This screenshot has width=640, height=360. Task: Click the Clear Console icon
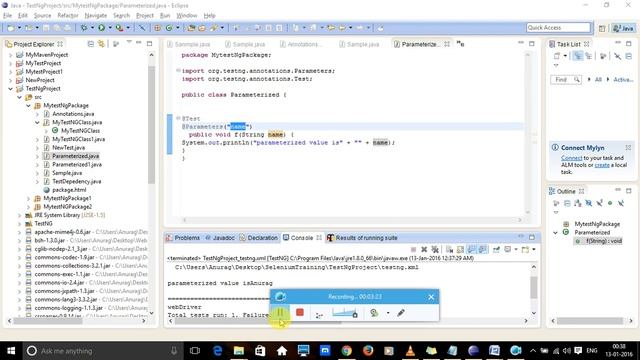(x=449, y=249)
